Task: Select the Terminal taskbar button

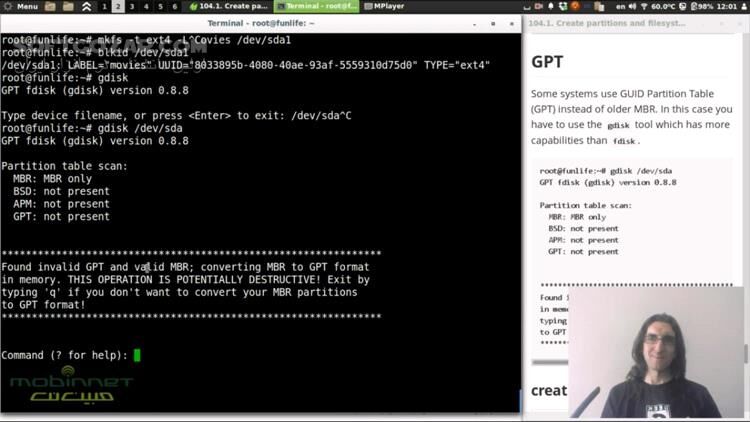Action: coord(316,6)
